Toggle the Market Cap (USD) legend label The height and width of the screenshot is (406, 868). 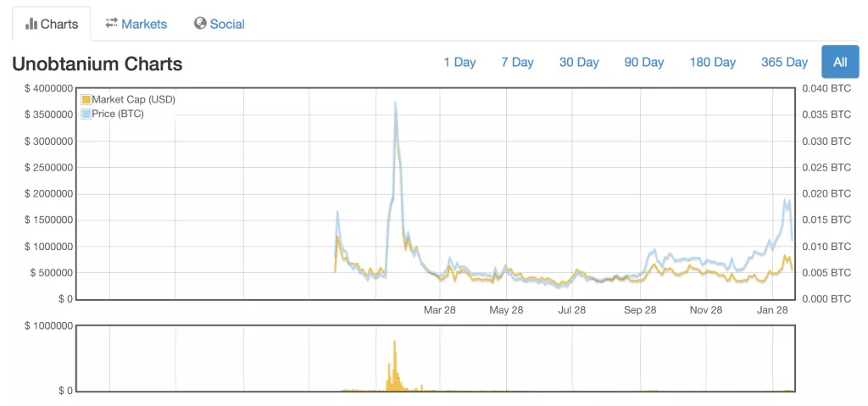tap(133, 100)
